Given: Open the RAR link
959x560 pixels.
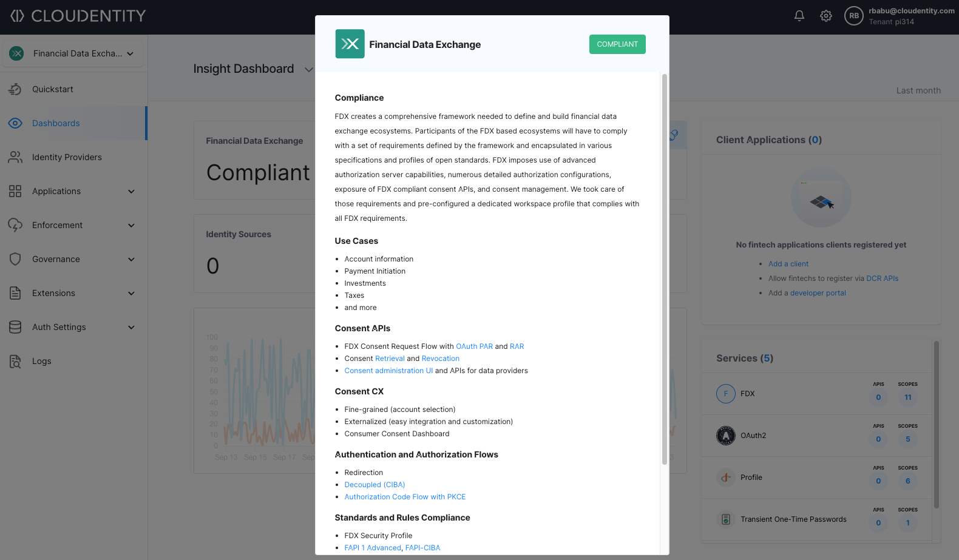Looking at the screenshot, I should 517,346.
